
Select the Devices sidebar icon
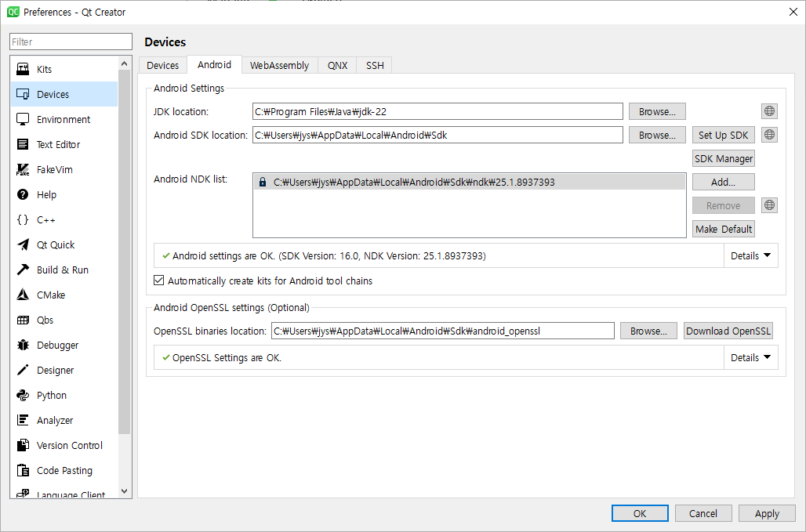click(23, 95)
